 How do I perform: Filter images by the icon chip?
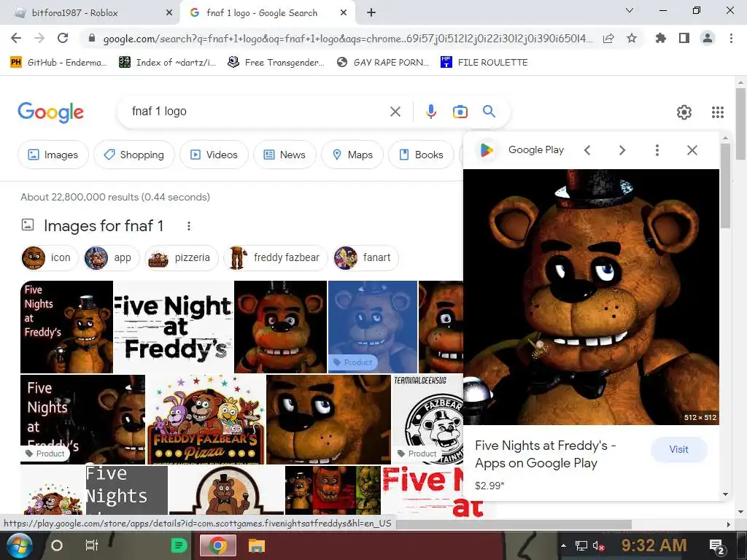(x=50, y=257)
